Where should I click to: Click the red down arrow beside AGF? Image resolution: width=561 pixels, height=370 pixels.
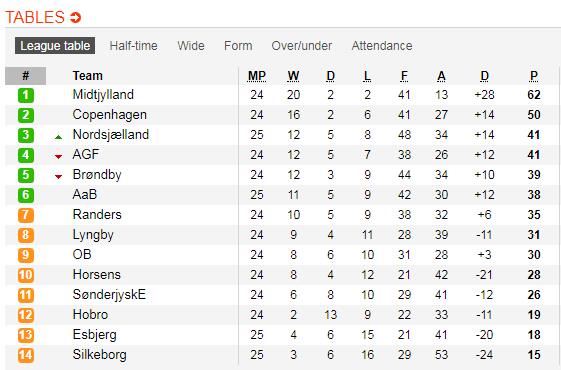click(x=58, y=156)
